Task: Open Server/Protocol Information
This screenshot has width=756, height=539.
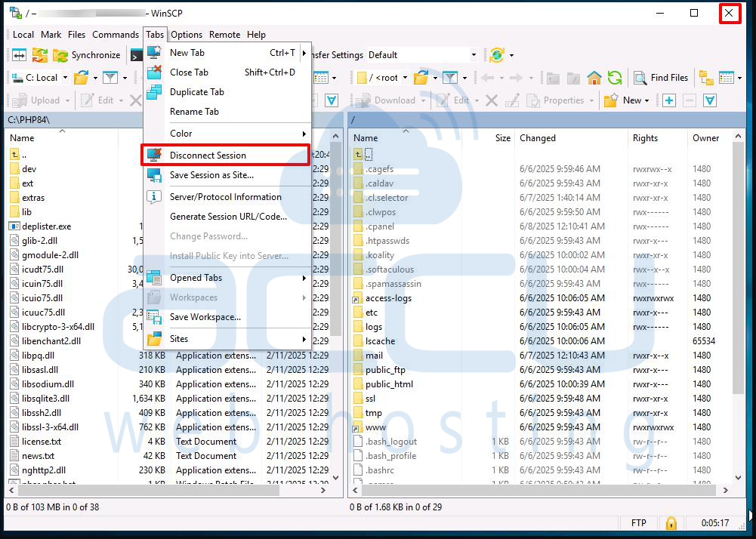Action: pos(227,197)
